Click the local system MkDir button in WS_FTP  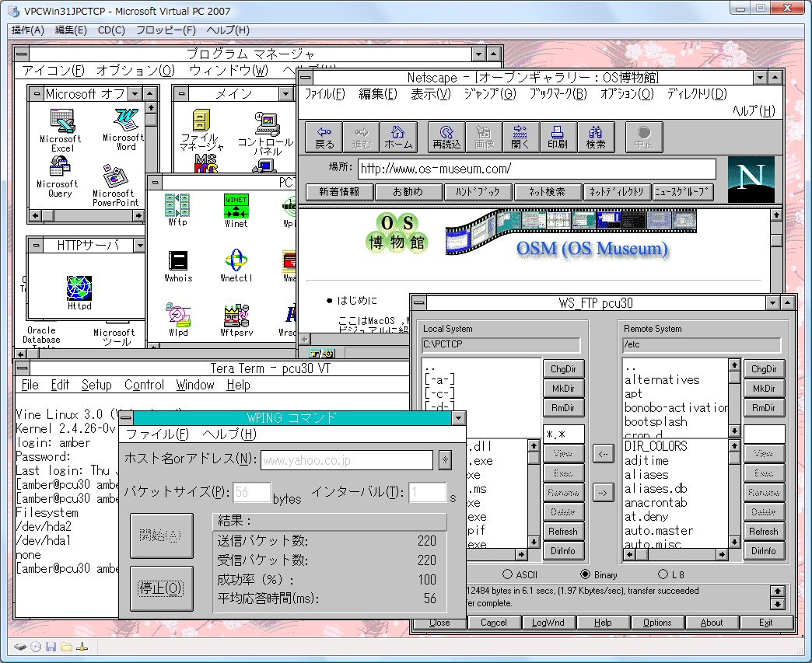click(563, 389)
